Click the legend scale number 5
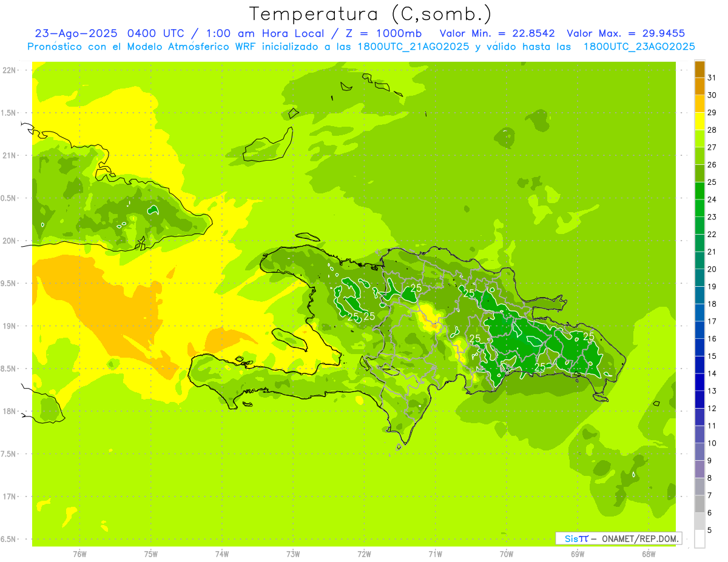Screen dimensions: 728x562 click(710, 530)
